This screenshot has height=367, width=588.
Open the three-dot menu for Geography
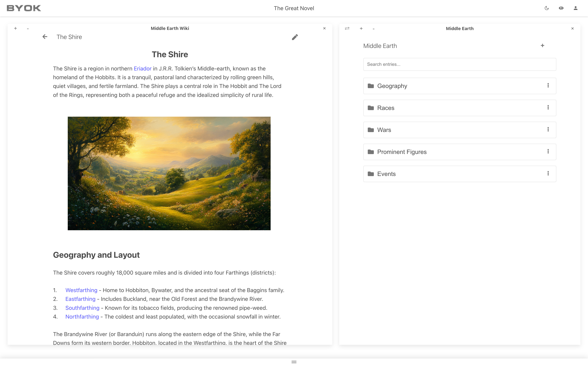tap(548, 85)
